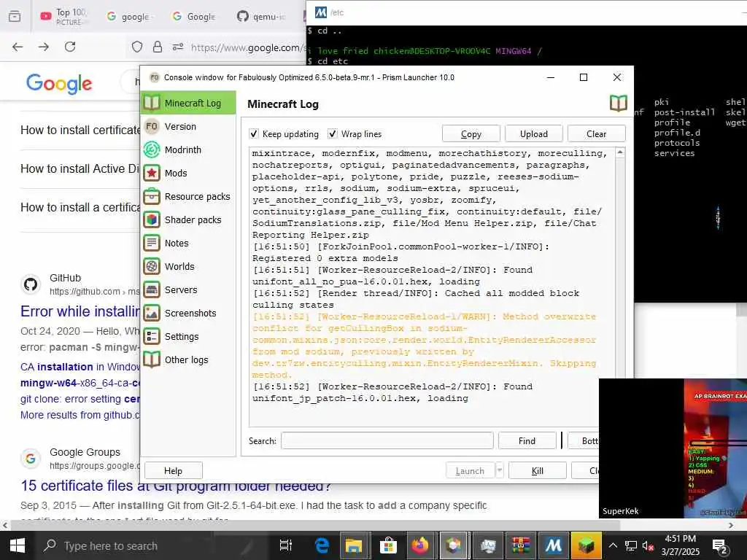Switch to the lowercase google browser tab
747x560 pixels.
(x=128, y=16)
